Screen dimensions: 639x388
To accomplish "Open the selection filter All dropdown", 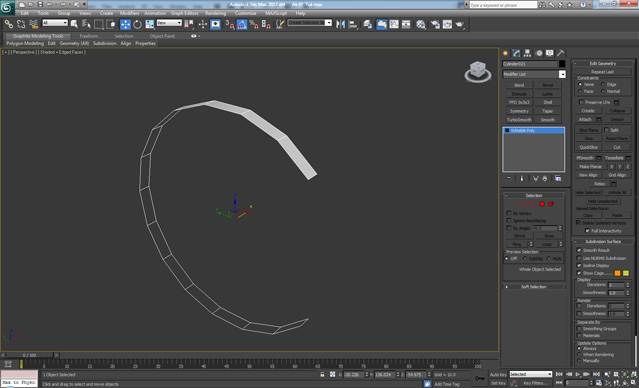I will pyautogui.click(x=55, y=23).
